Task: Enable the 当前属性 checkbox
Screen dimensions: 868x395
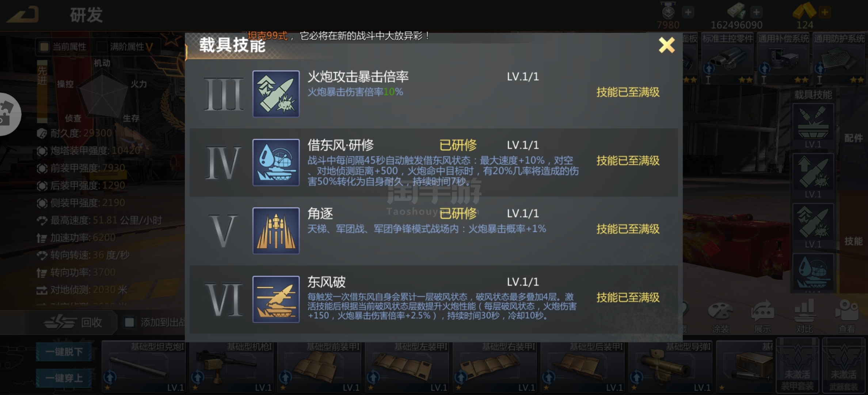Action: 44,47
